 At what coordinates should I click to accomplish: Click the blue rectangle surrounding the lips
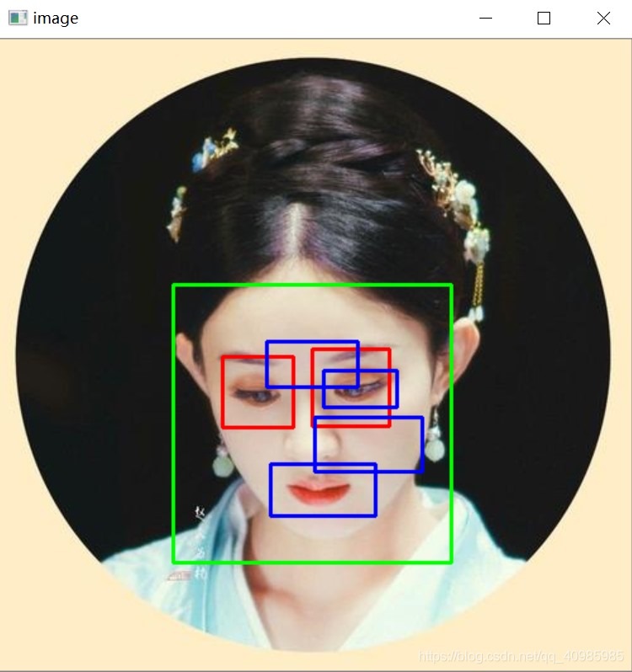coord(324,490)
